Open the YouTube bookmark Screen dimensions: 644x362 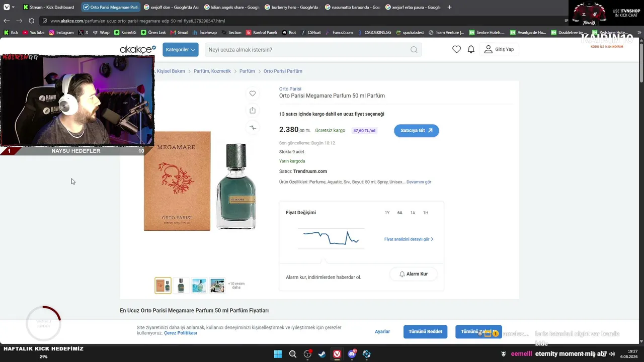(x=33, y=33)
